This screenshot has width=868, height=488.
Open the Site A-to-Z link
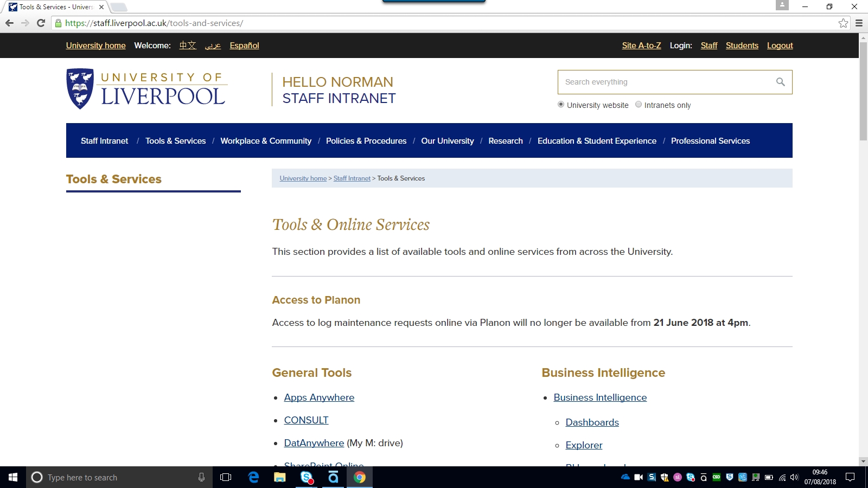[x=641, y=46]
